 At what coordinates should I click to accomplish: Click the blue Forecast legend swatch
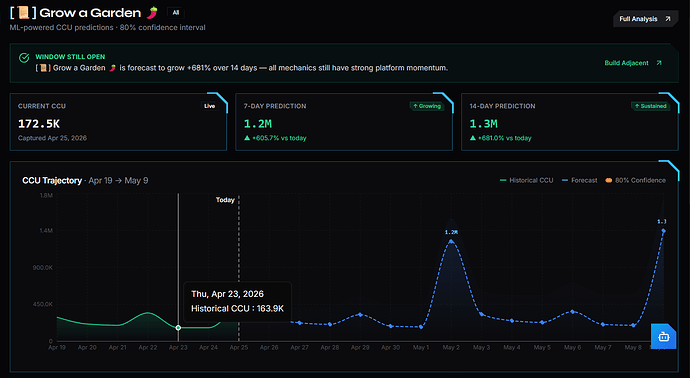click(x=565, y=180)
